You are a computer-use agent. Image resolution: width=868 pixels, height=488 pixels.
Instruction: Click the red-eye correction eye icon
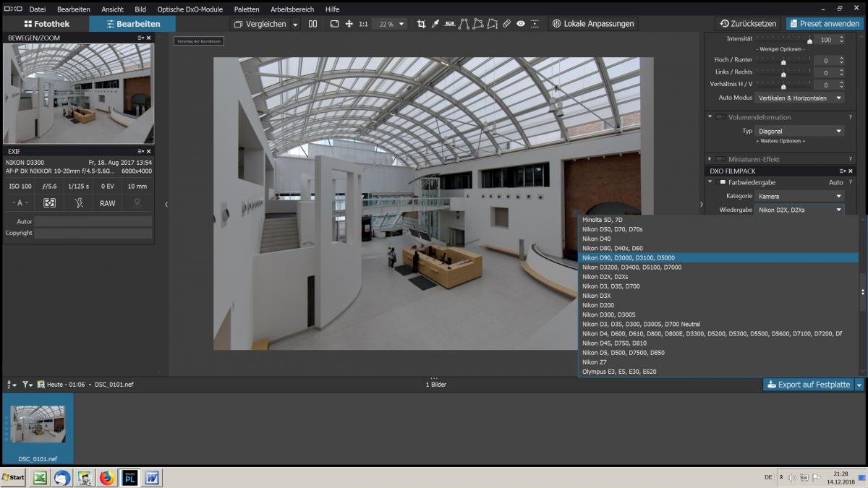click(x=521, y=24)
